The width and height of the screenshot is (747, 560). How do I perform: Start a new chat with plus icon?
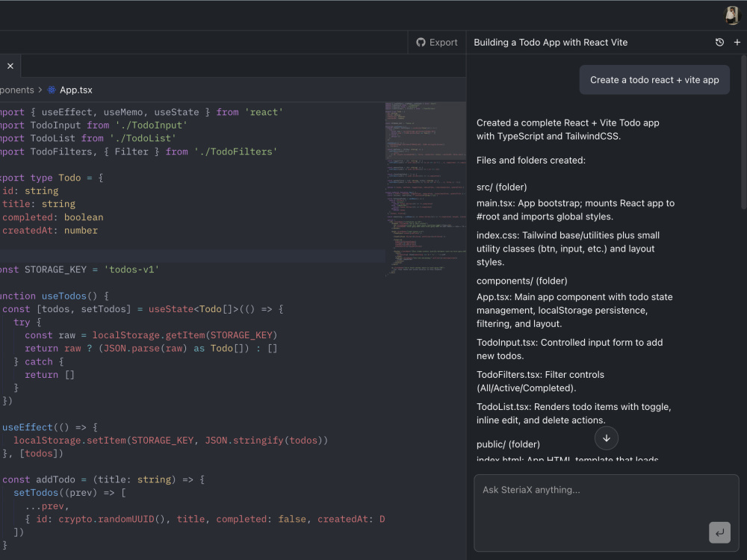click(737, 43)
